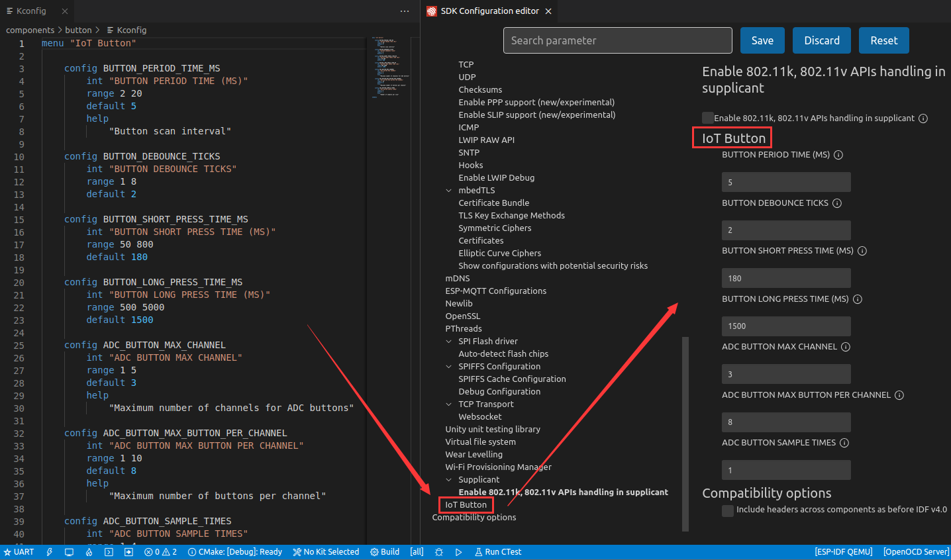Viewport: 951px width, 560px height.
Task: Collapse the SPIFFS Configuration tree node
Action: [x=449, y=367]
